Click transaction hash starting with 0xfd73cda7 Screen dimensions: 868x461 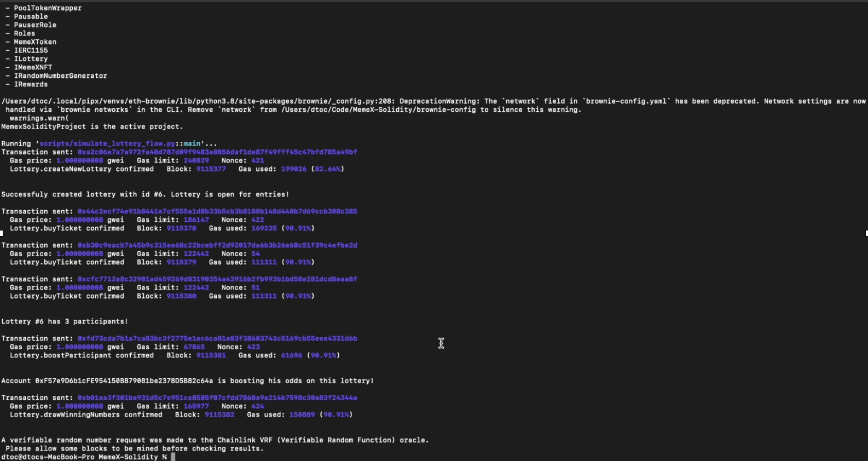tap(217, 338)
